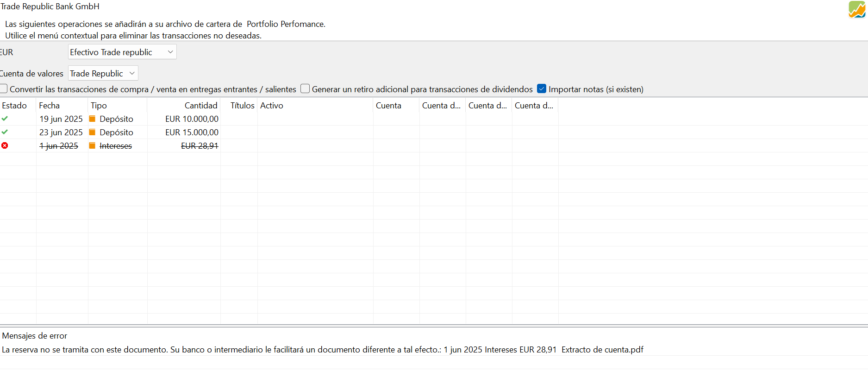
Task: Open the 'Trade Republic' securities account dropdown
Action: coord(103,73)
